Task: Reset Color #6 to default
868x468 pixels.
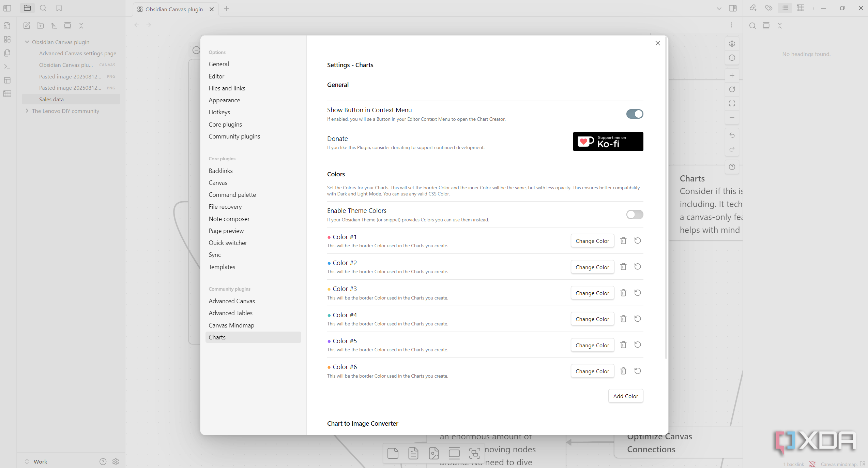Action: point(638,371)
